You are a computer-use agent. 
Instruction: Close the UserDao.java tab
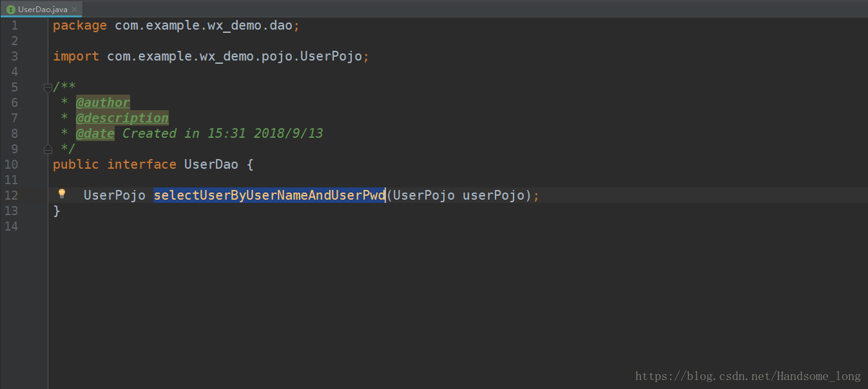point(75,10)
